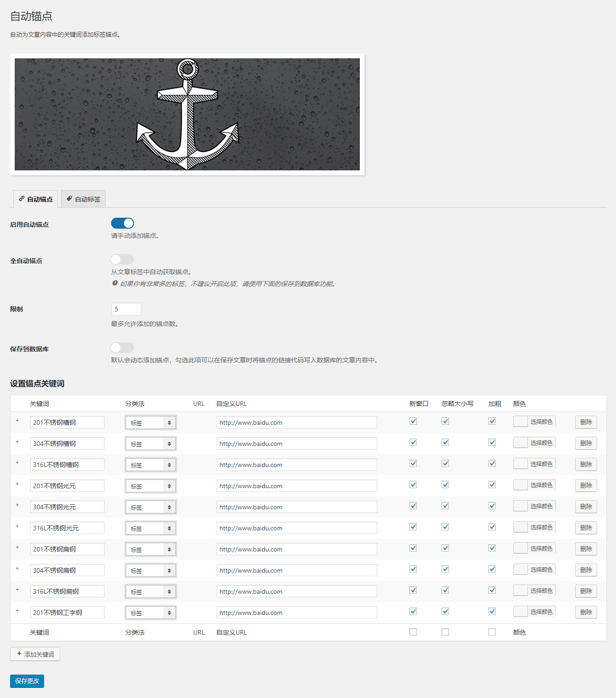The width and height of the screenshot is (616, 698).
Task: Open color picker for 304不锈钢扁钢 row
Action: click(534, 569)
